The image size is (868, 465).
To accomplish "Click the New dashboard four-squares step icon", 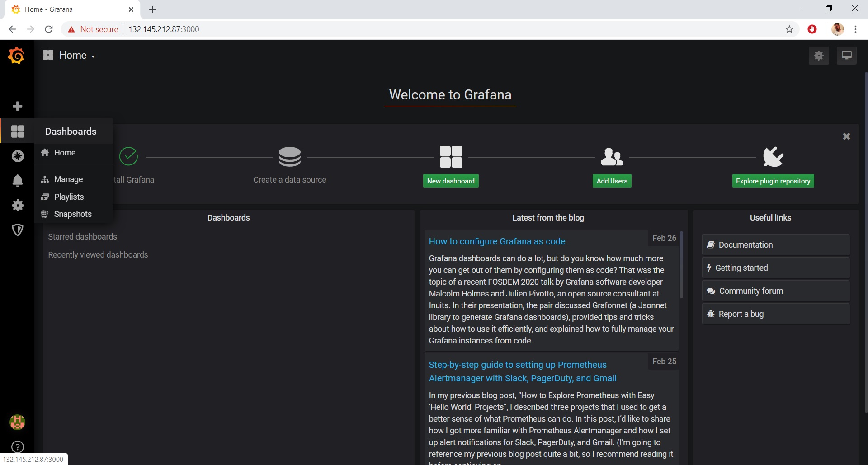I will 451,157.
